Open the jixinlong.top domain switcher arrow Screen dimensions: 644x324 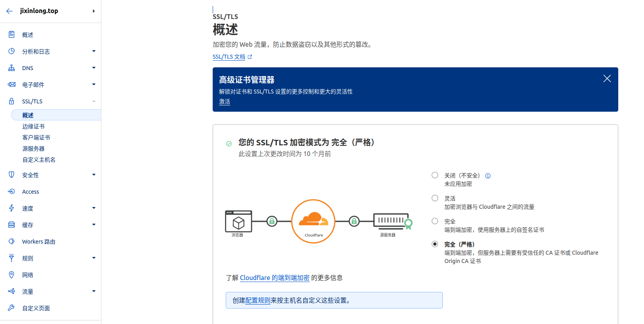[94, 11]
